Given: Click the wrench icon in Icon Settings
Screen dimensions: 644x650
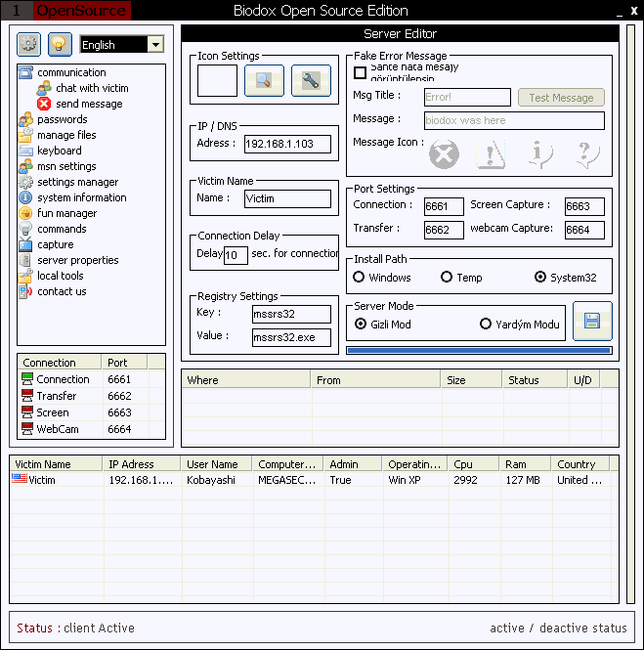Looking at the screenshot, I should [311, 81].
